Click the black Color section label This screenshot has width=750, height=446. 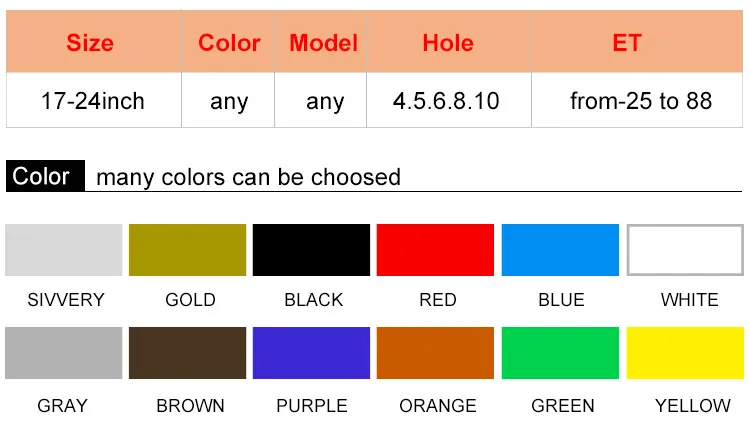[45, 176]
